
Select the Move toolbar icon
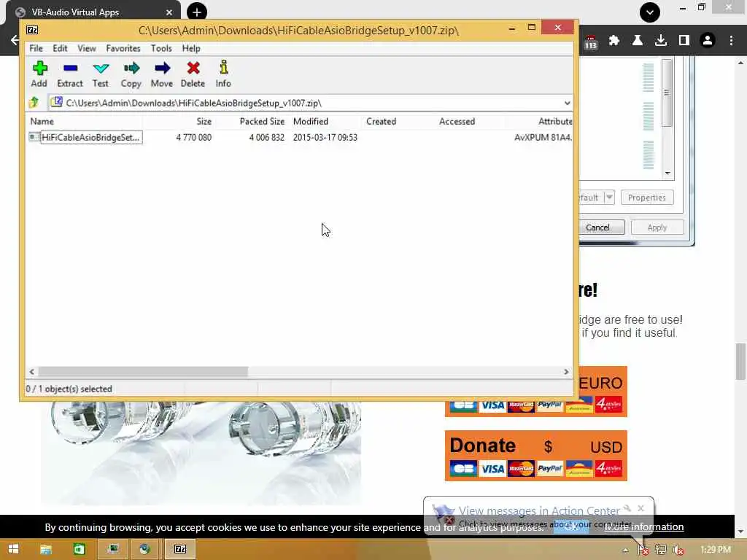click(x=162, y=74)
